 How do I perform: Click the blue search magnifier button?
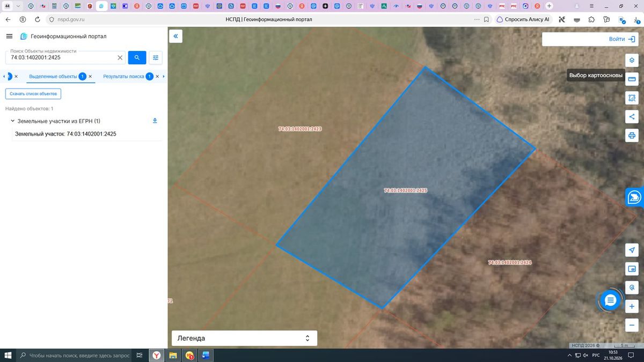(137, 57)
